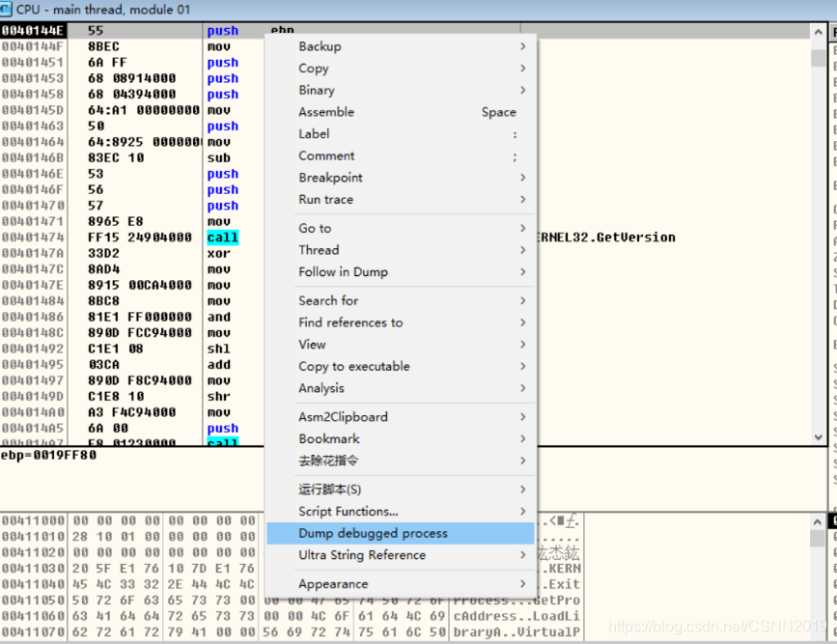The height and width of the screenshot is (644, 837).
Task: Open Copy to executable submenu
Action: coord(401,366)
